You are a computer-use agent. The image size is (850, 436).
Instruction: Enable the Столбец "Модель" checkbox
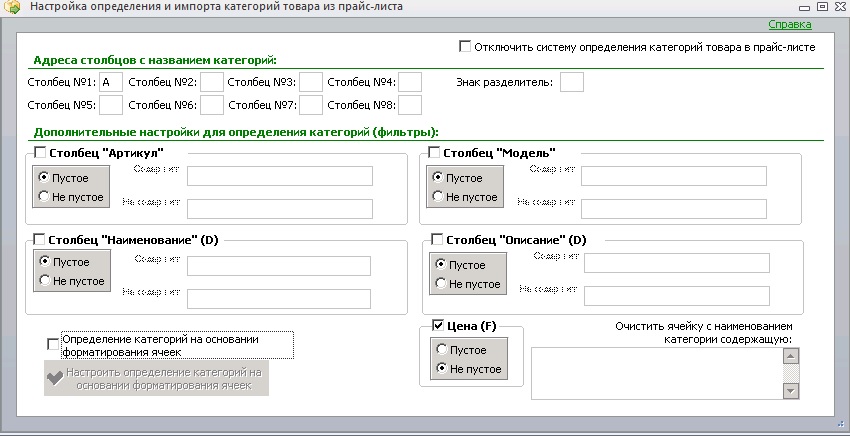[434, 152]
